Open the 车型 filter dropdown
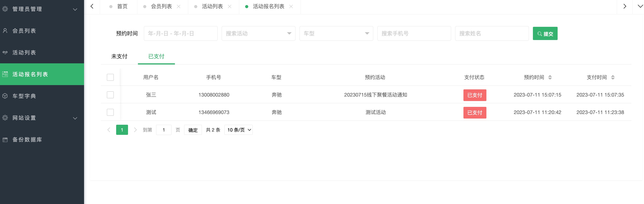Viewport: 644px width, 204px height. (x=336, y=33)
